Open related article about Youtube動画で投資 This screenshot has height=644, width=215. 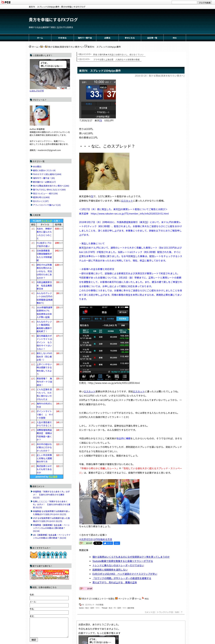point(123,561)
